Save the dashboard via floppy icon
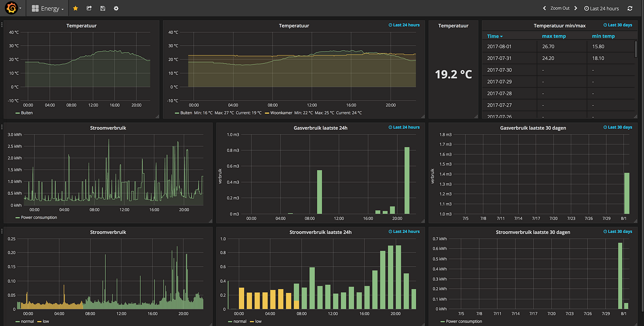Viewport: 644px width, 326px height. pos(103,8)
